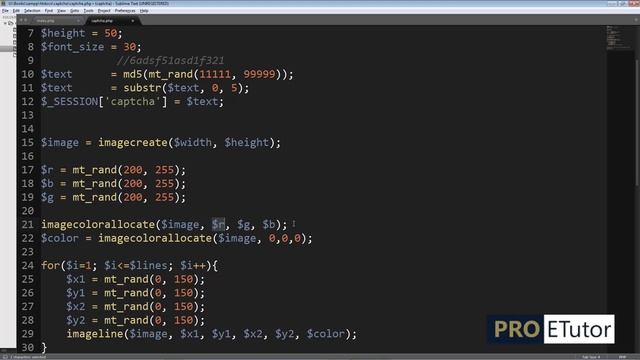Place the cursor on $height on line 7
640x360 pixels.
click(63, 33)
